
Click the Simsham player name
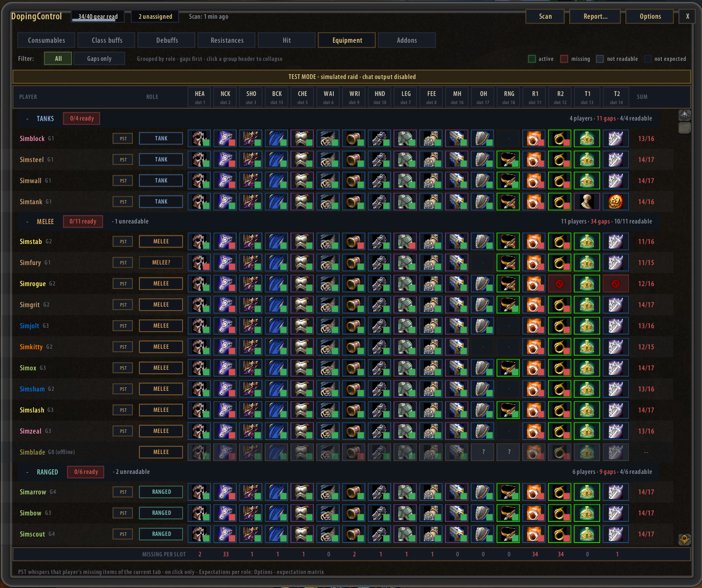32,389
